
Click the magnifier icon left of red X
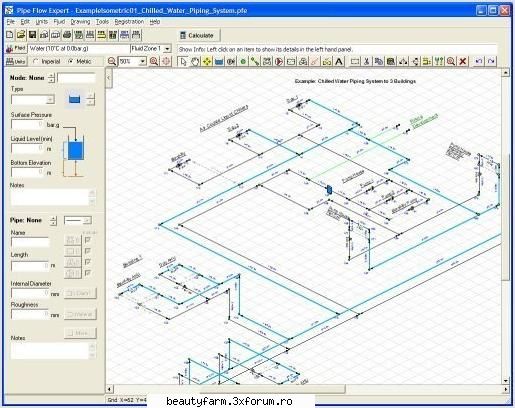(451, 61)
